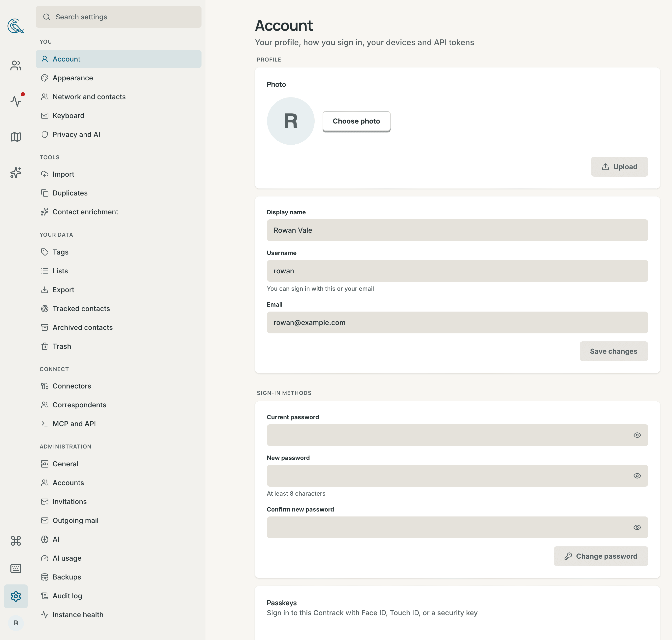This screenshot has width=672, height=640.
Task: View Tracked contacts
Action: (x=118, y=308)
